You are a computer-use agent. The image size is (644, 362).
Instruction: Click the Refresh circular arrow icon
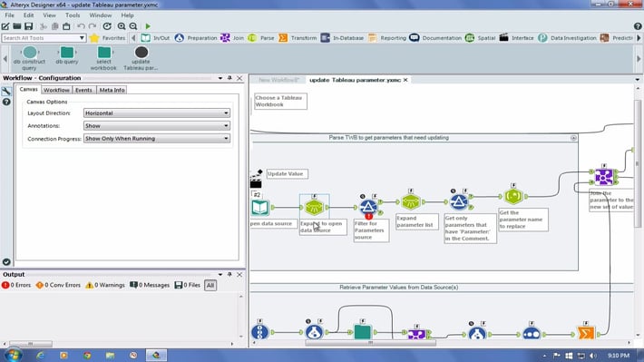coord(107,26)
